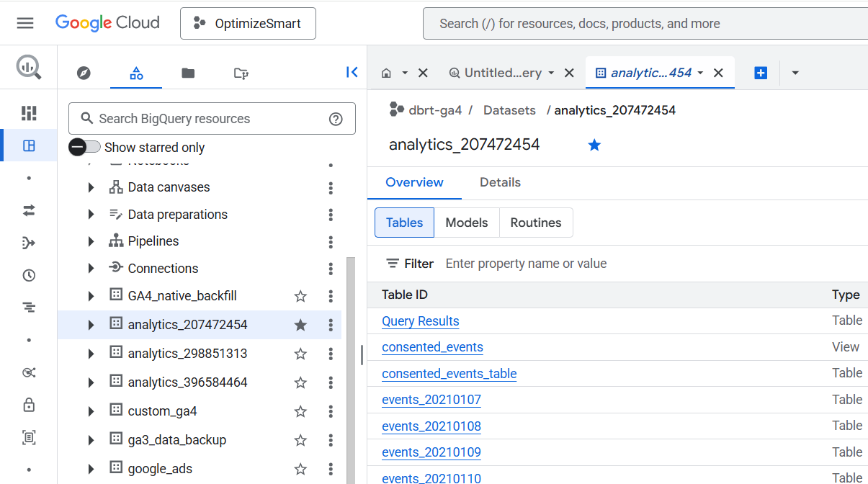Toggle Show starred only switch
Viewport: 868px width, 484px height.
point(85,147)
